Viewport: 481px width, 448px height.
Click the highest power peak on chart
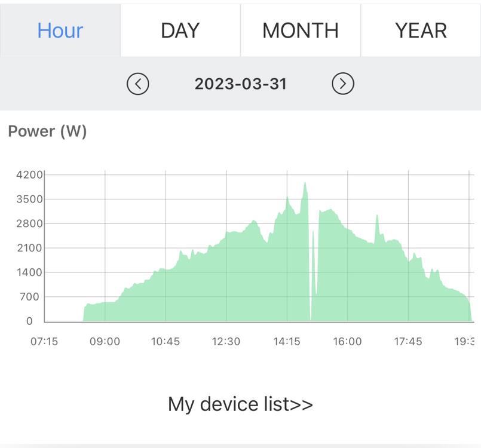pyautogui.click(x=305, y=183)
